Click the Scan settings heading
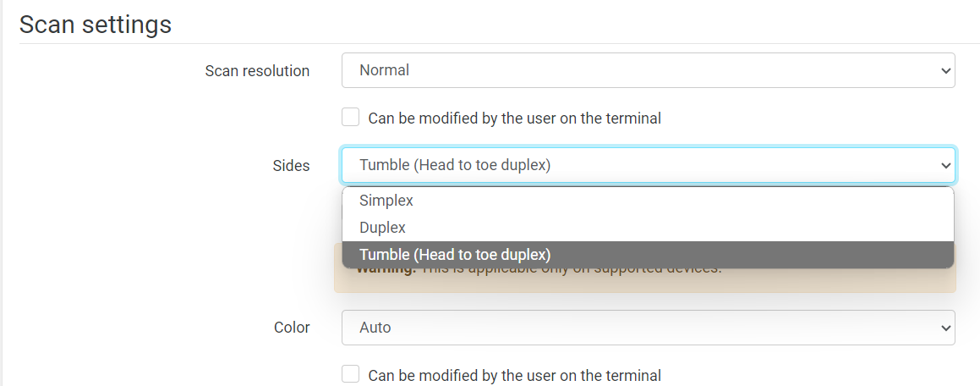The height and width of the screenshot is (386, 980). pos(96,25)
